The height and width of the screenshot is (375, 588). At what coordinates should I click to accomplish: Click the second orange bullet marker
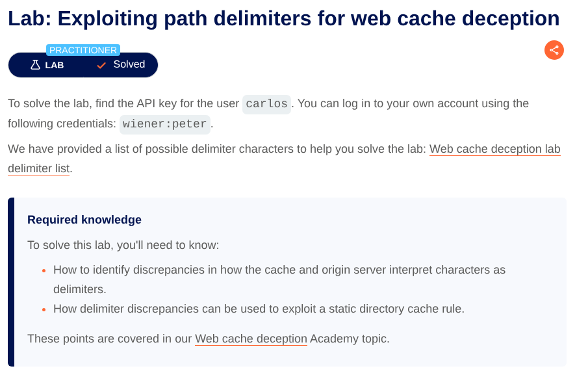[44, 309]
